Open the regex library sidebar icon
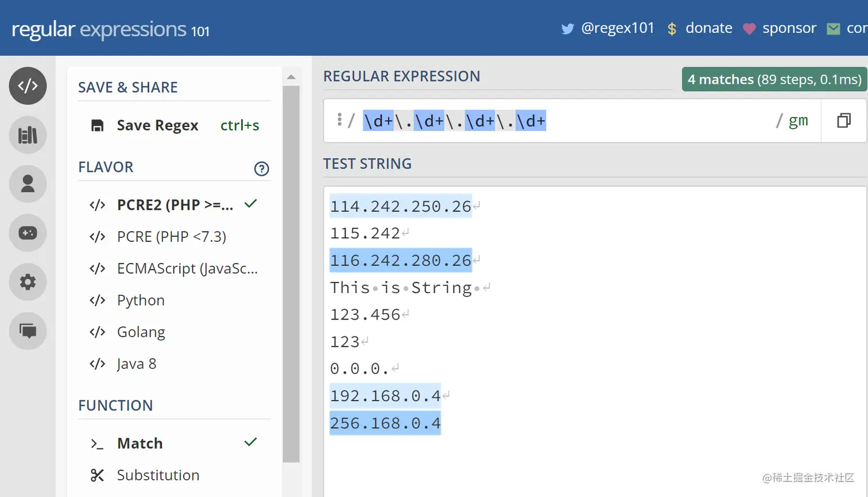This screenshot has height=497, width=868. [x=28, y=135]
